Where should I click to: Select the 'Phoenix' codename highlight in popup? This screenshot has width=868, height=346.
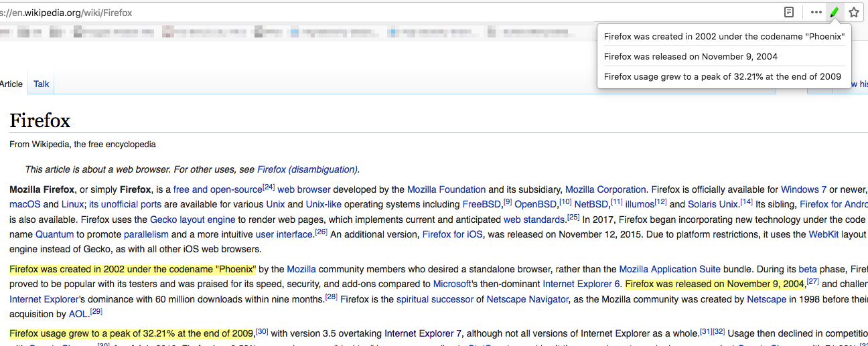pos(724,37)
